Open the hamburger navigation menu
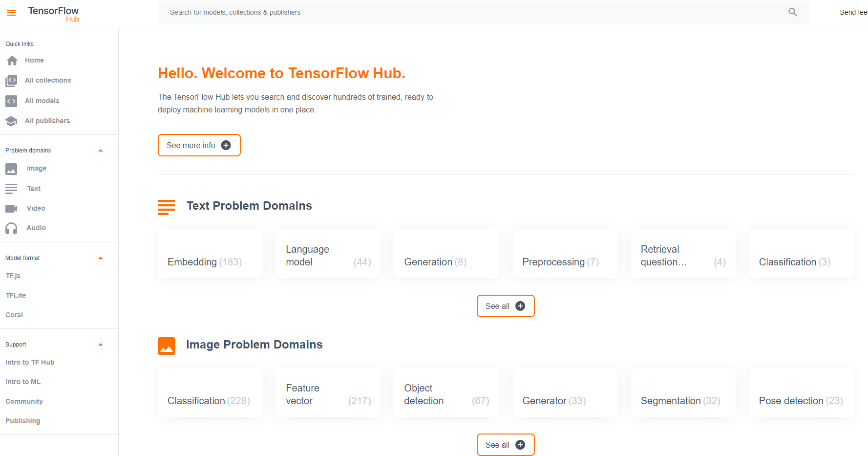The width and height of the screenshot is (868, 456). click(x=11, y=13)
